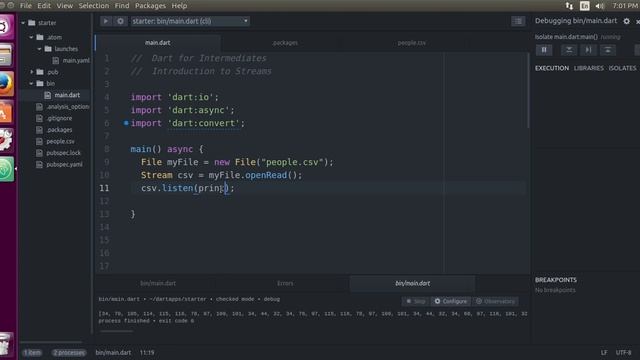Run the app with the play button
Viewport: 640px width, 360px height.
[106, 21]
